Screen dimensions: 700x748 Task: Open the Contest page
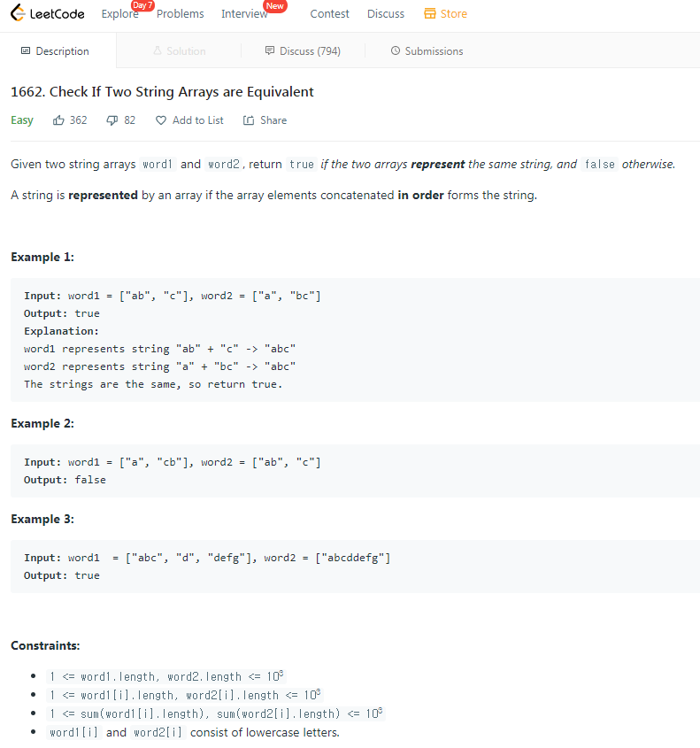coord(329,13)
